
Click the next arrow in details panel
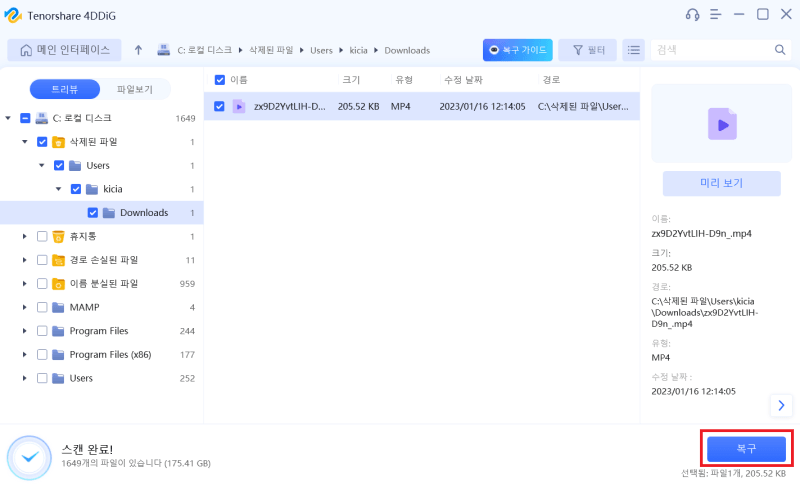781,405
